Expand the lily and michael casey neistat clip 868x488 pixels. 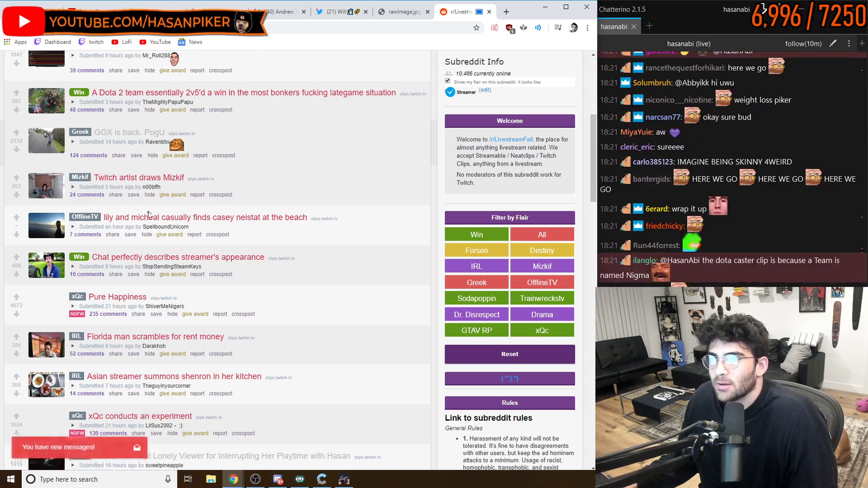point(73,227)
